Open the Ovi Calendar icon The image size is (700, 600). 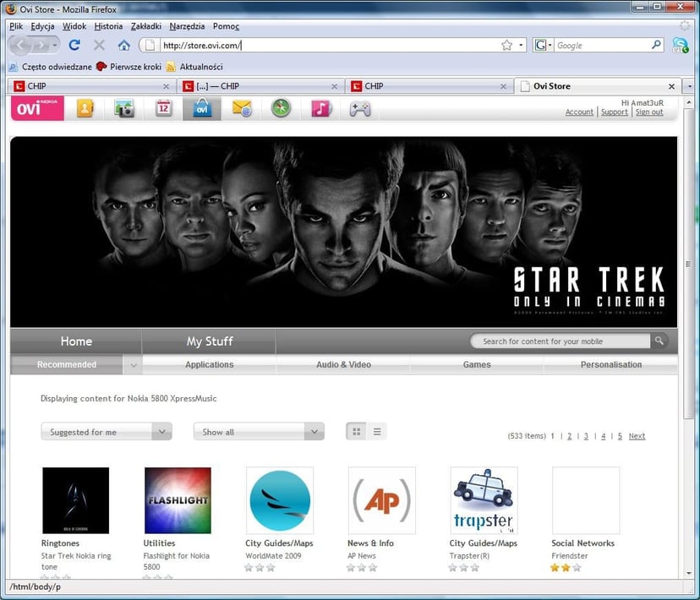(163, 108)
